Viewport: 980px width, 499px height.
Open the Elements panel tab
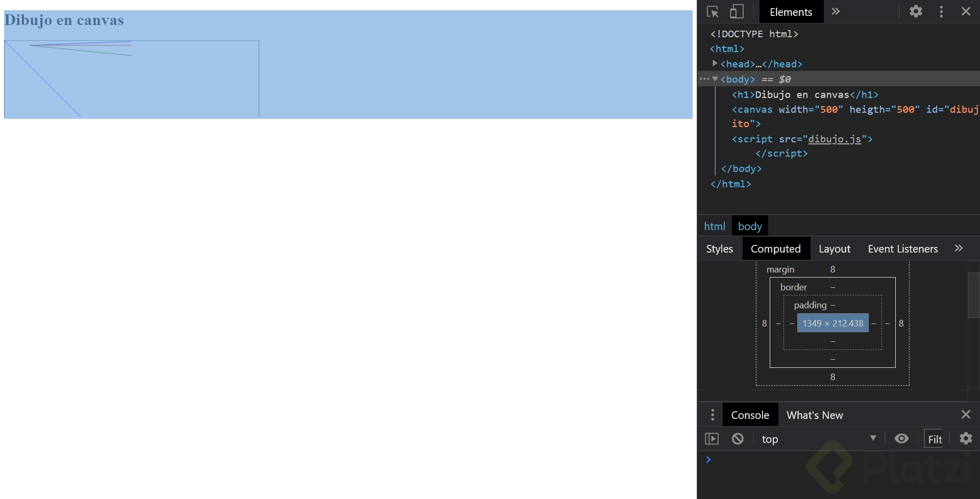[x=791, y=12]
